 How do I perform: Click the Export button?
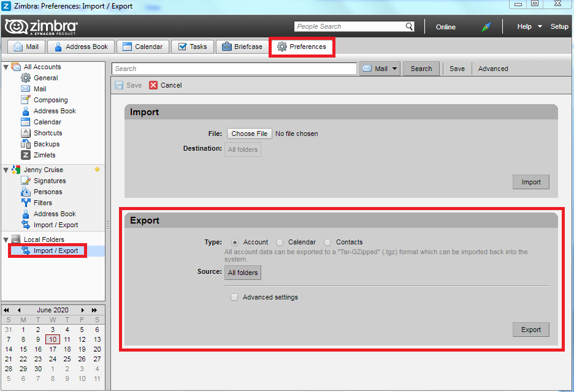pos(530,330)
